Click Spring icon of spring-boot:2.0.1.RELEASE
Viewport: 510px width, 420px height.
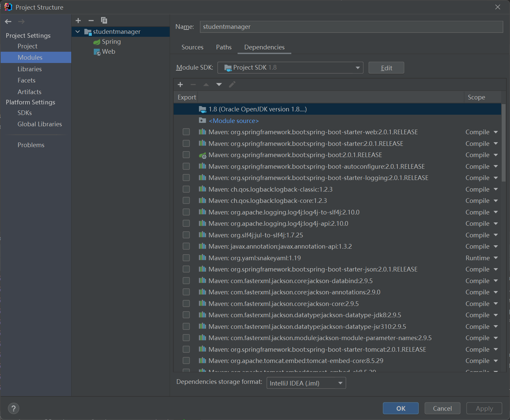202,155
